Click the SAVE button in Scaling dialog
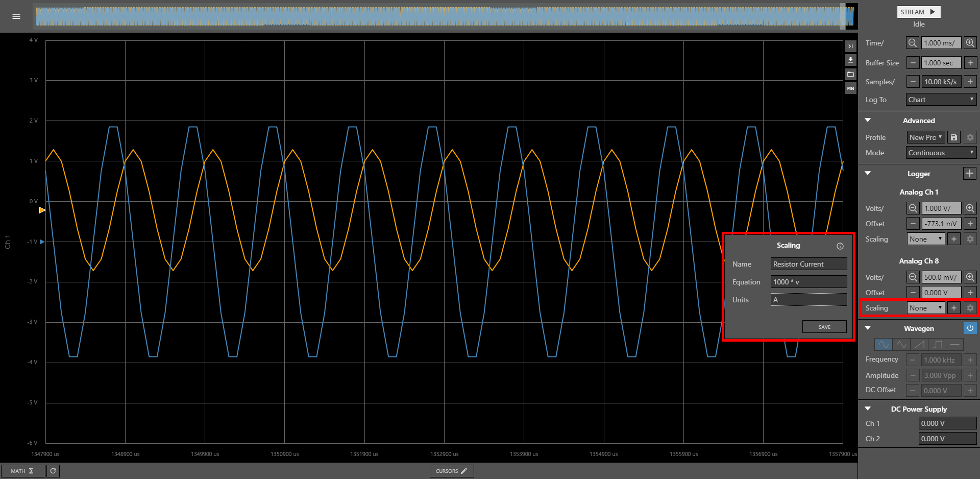This screenshot has width=980, height=479. pos(824,327)
